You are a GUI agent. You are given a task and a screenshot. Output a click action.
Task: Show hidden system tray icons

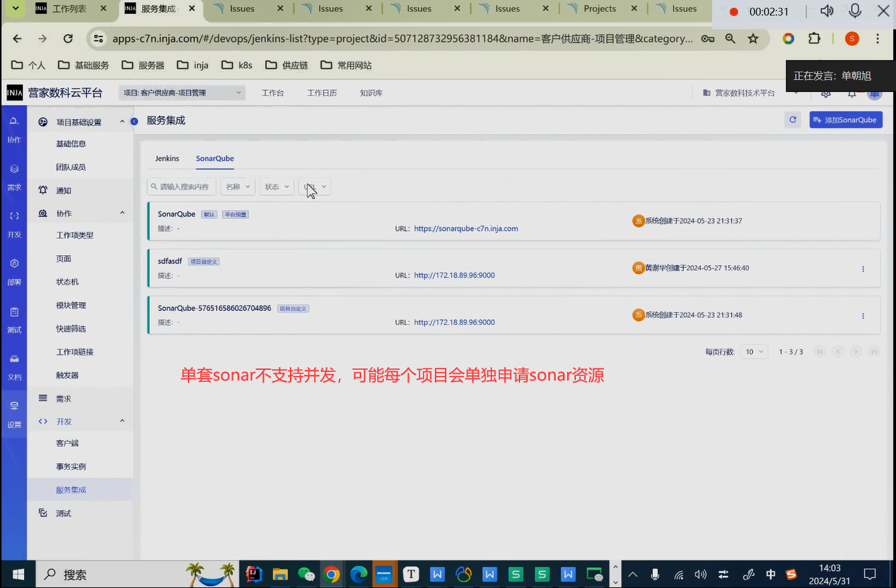632,575
